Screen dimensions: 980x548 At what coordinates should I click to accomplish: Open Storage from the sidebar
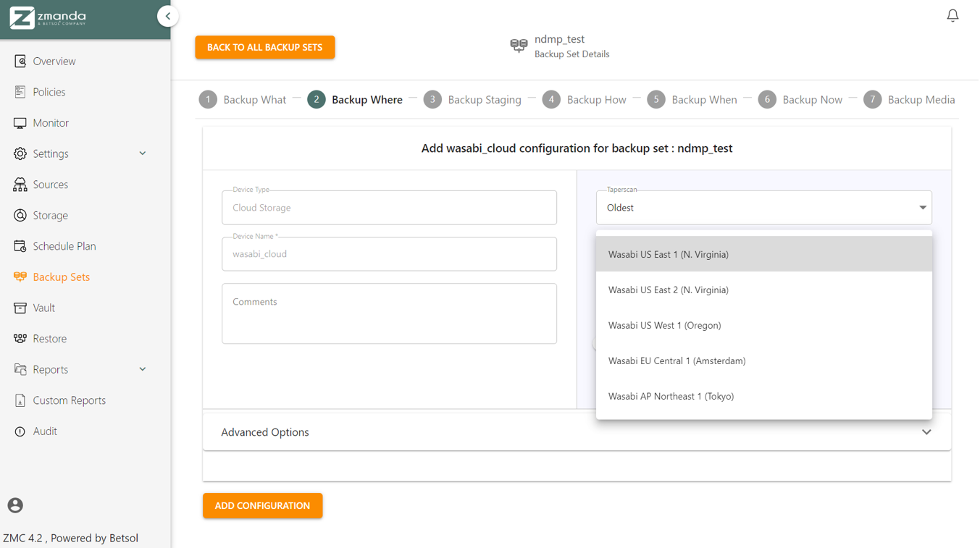(51, 216)
